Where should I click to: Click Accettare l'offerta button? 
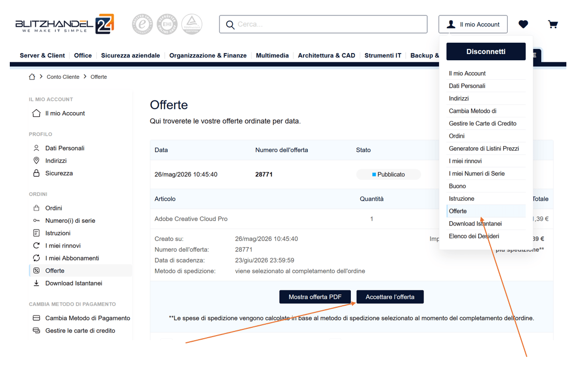click(390, 297)
